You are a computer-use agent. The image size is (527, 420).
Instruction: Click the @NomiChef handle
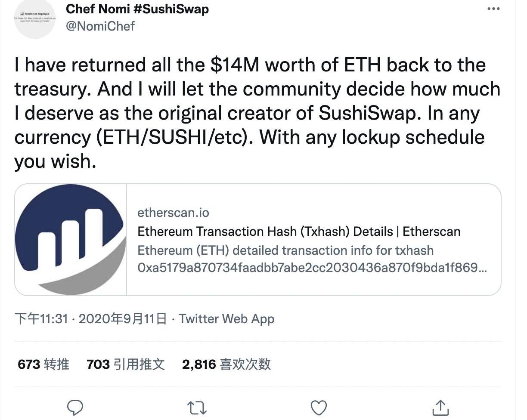[100, 26]
